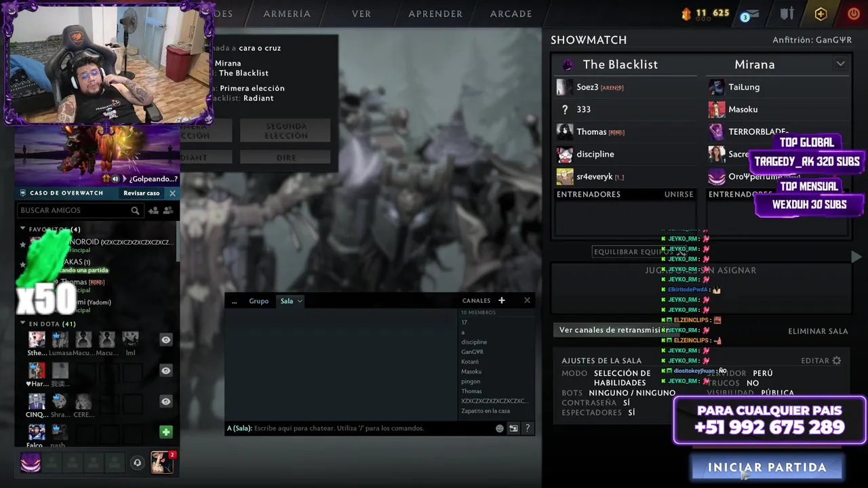The width and height of the screenshot is (868, 488).
Task: Click the star next to NOROID favorite
Action: [22, 245]
